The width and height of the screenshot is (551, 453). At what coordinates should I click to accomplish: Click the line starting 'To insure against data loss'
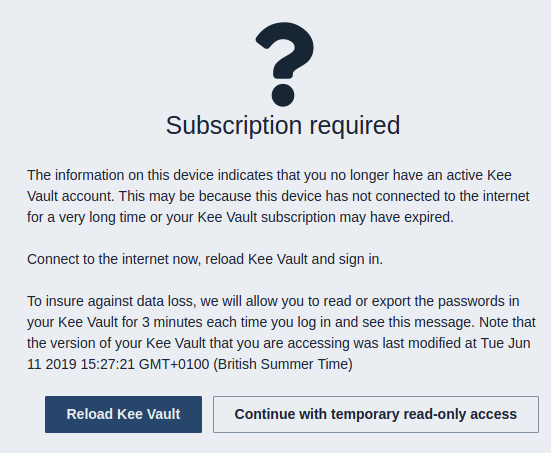(x=273, y=301)
